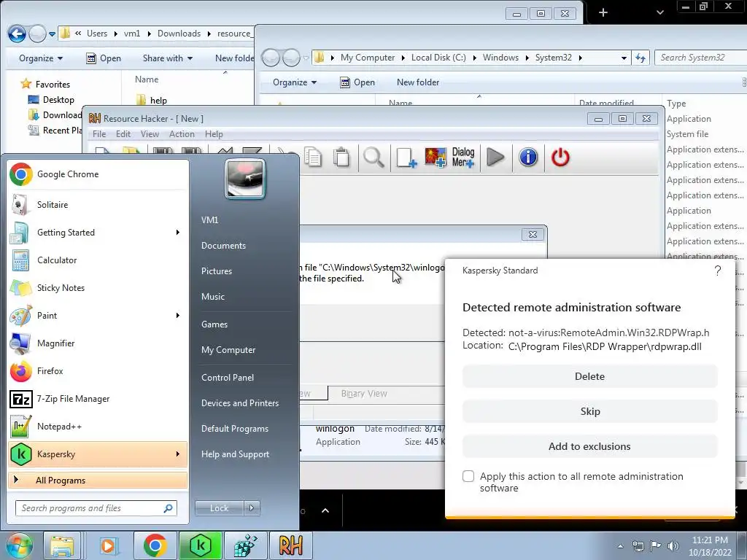This screenshot has height=560, width=747.
Task: Open Devices and Printers
Action: point(240,403)
